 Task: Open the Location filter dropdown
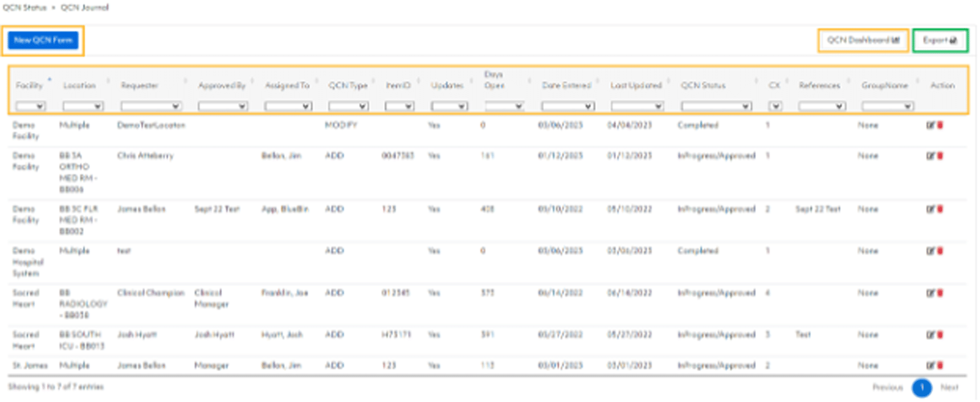pyautogui.click(x=83, y=106)
